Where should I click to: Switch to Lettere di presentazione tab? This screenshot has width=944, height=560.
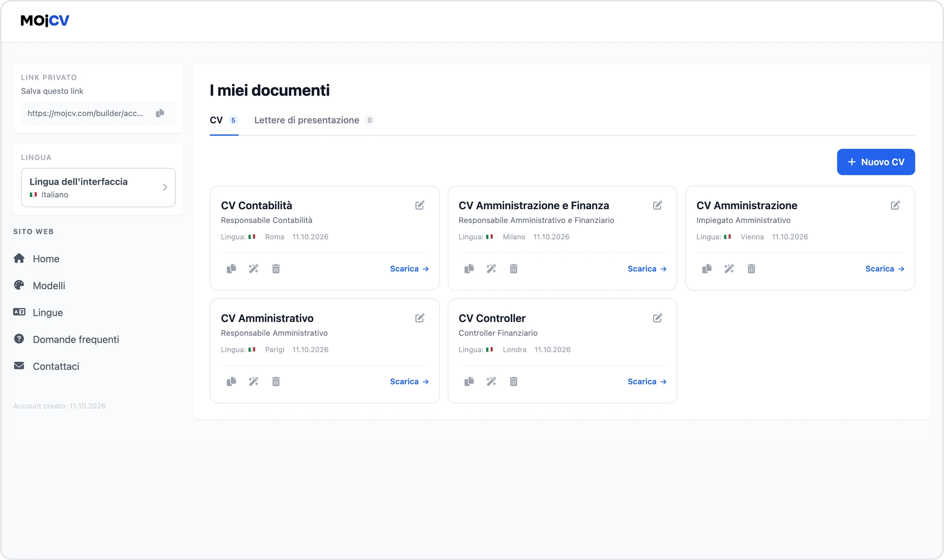coord(314,120)
